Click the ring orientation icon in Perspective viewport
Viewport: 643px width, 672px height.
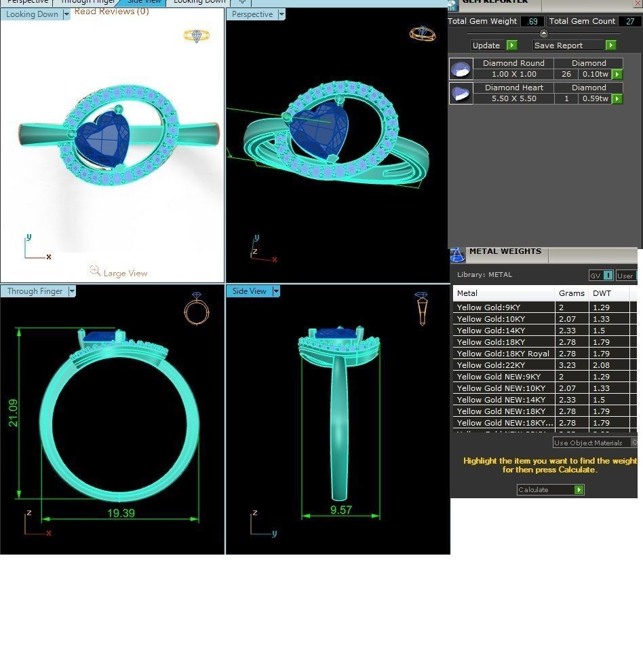coord(423,33)
